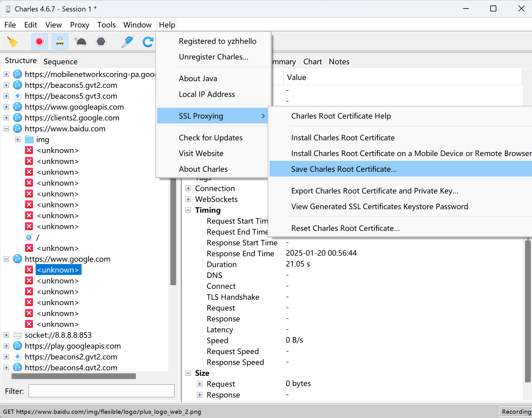Click the lightning icon beside beacons5.gvt3.com
The image size is (532, 418).
(x=18, y=96)
